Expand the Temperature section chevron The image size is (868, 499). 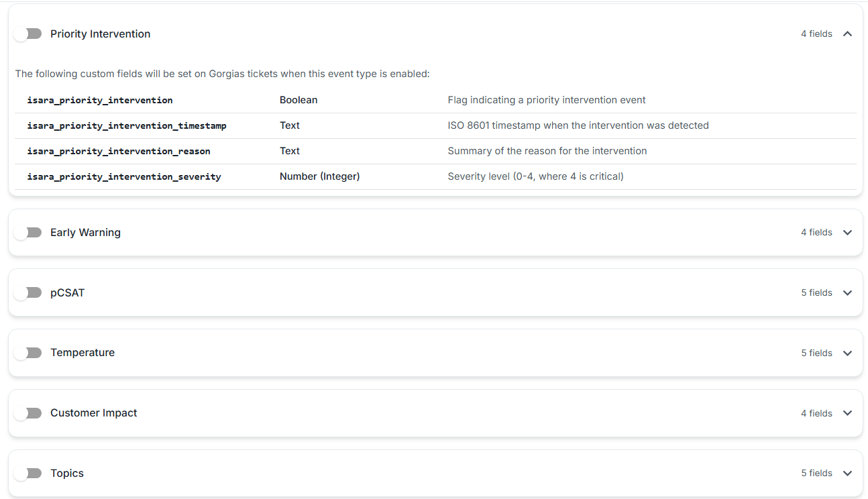pyautogui.click(x=847, y=353)
